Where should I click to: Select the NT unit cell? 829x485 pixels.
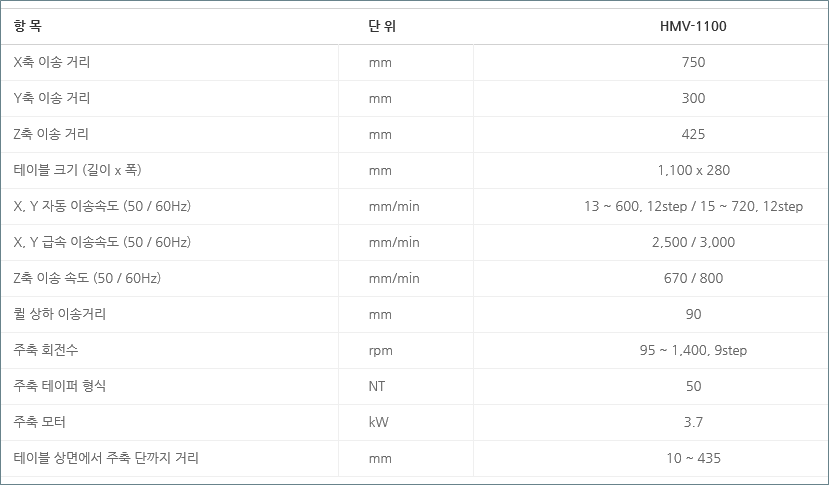click(x=378, y=386)
